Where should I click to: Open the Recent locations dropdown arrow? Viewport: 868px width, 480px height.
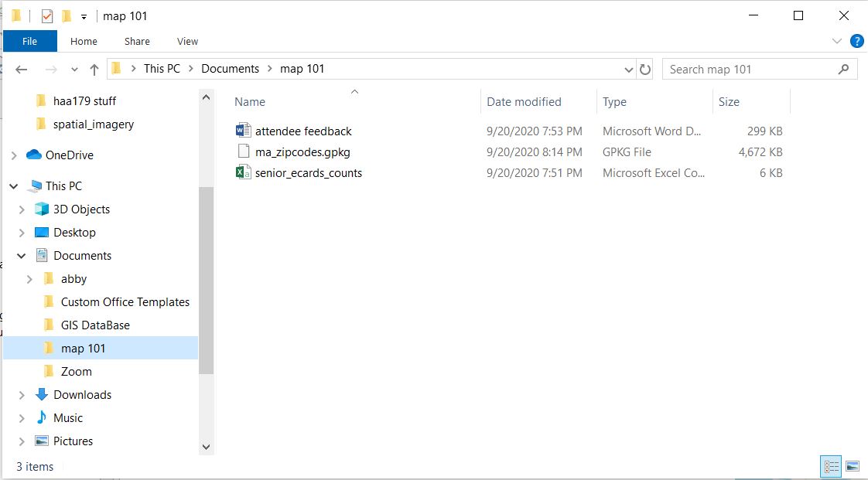tap(74, 70)
